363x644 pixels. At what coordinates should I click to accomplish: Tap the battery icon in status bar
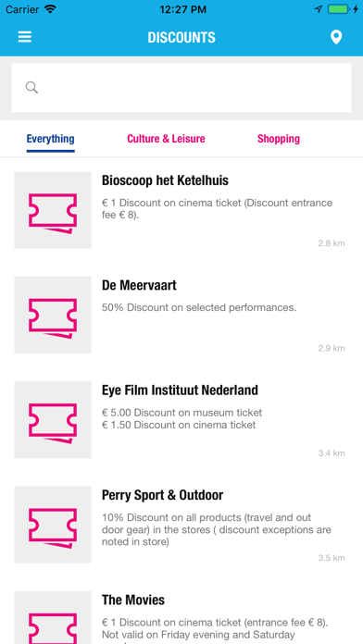339,9
